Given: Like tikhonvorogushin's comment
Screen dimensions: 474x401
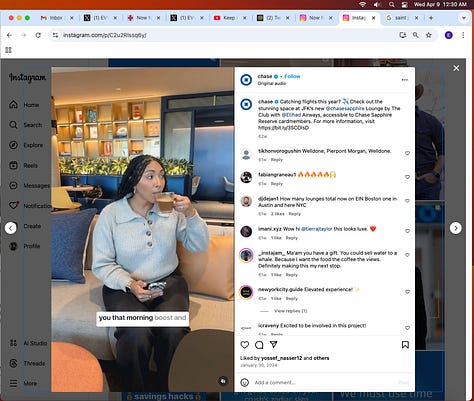Looking at the screenshot, I should pyautogui.click(x=407, y=153).
